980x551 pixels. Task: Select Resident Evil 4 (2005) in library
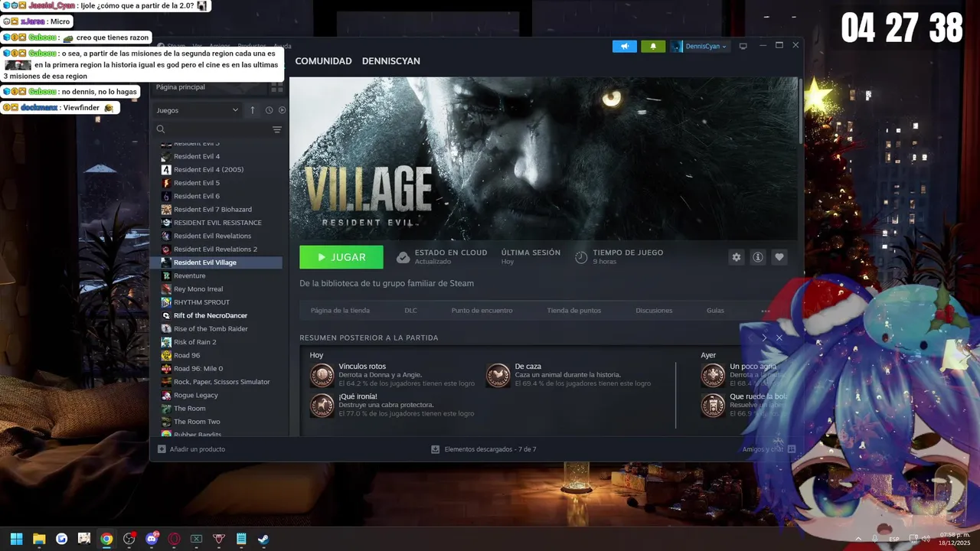[208, 169]
